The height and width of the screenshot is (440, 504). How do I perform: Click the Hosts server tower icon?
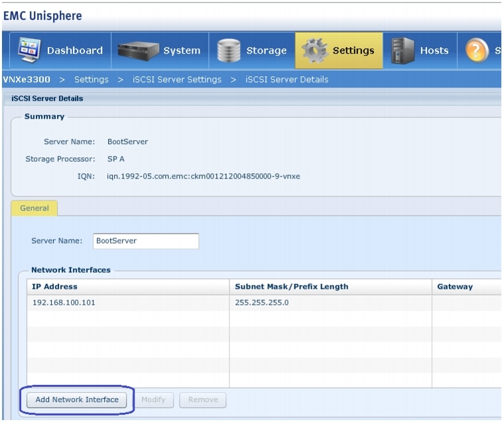click(403, 50)
